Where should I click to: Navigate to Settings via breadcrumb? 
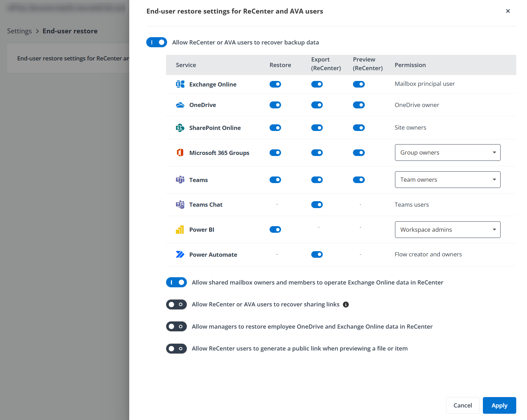(19, 31)
